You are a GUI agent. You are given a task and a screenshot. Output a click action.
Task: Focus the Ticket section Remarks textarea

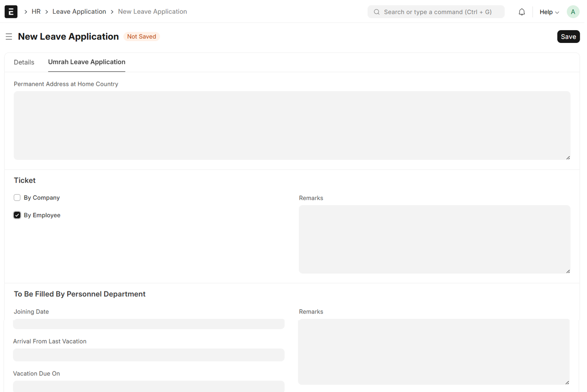click(x=434, y=239)
